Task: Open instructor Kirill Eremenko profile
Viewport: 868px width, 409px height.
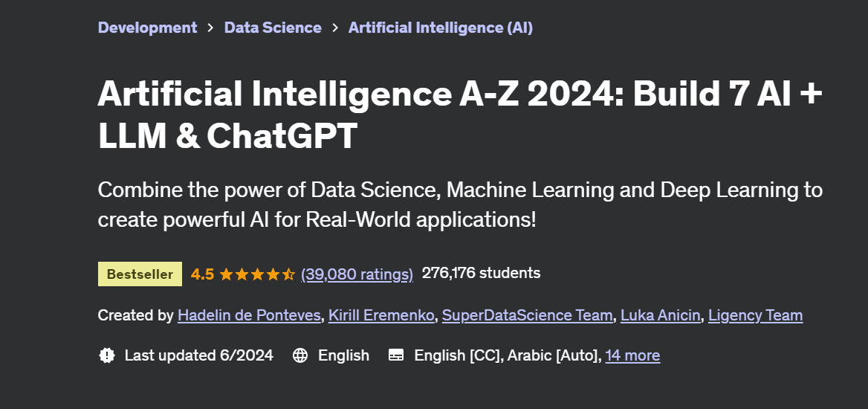Action: click(381, 315)
